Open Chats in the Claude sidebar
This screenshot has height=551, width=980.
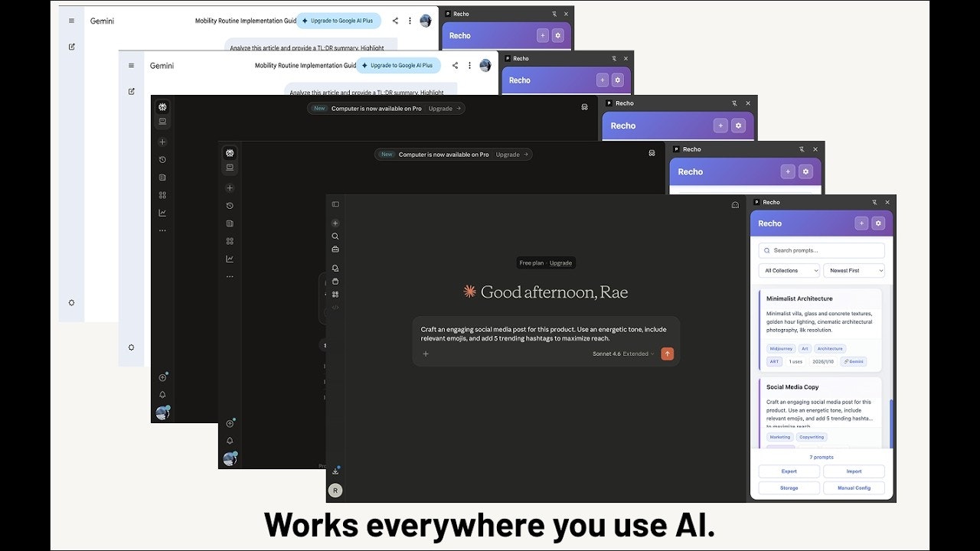[x=335, y=268]
